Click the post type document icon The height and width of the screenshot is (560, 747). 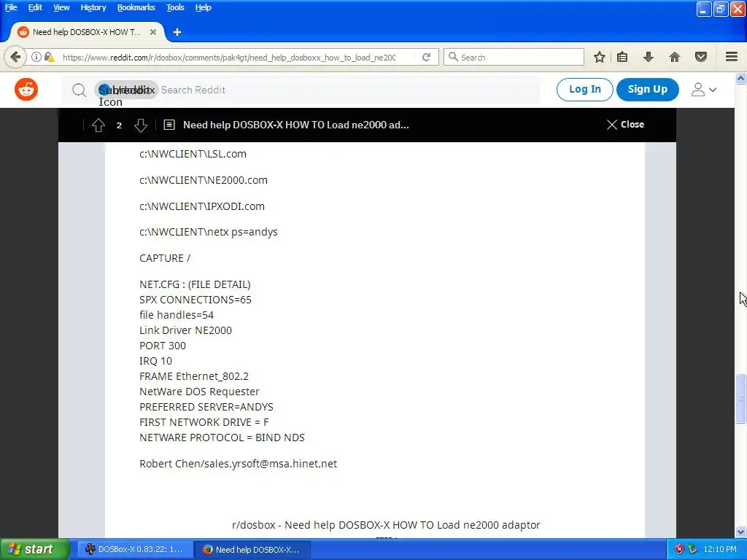(x=169, y=125)
